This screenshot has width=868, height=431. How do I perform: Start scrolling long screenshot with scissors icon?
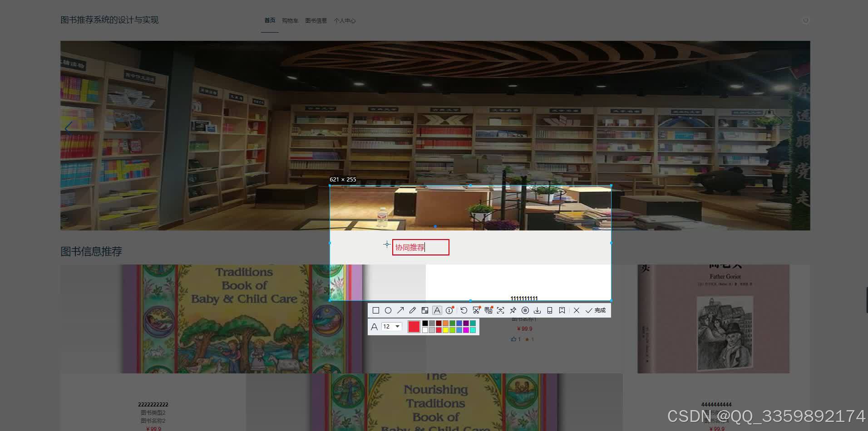point(476,310)
